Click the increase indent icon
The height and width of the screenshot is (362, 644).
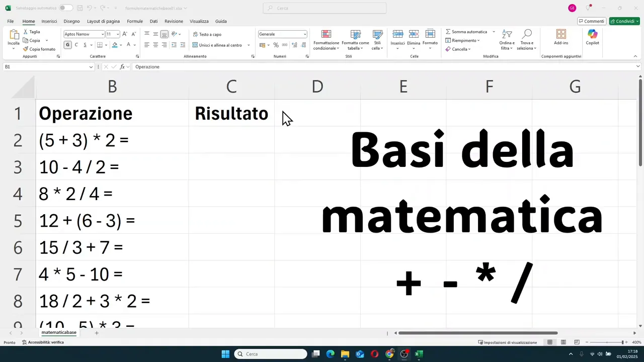(x=182, y=45)
